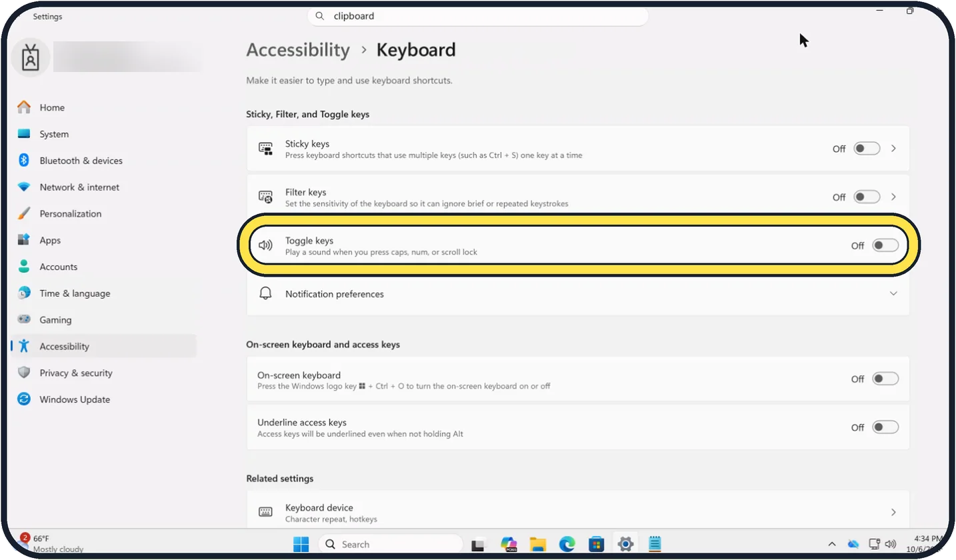Image resolution: width=956 pixels, height=560 pixels.
Task: Open the weather widget showing 66°F
Action: coord(52,543)
